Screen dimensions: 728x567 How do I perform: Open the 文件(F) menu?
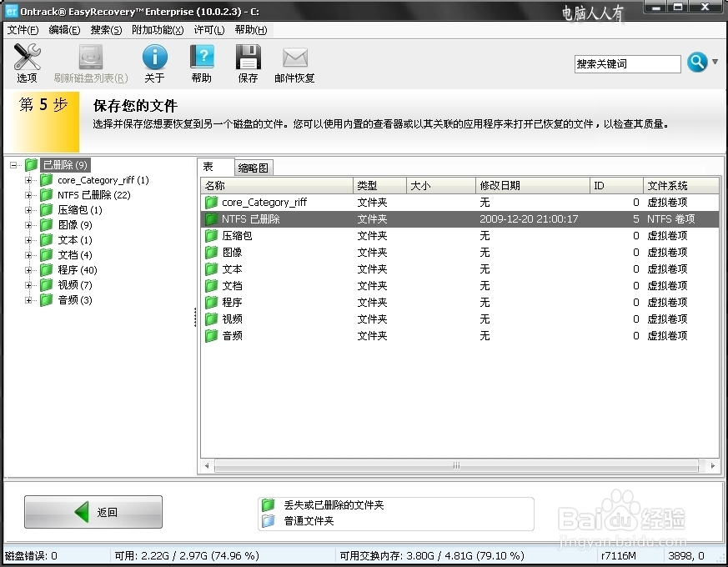23,30
